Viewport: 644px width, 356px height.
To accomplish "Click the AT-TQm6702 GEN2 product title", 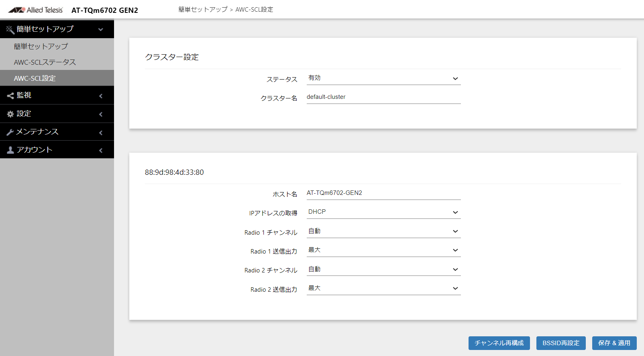I will (105, 10).
